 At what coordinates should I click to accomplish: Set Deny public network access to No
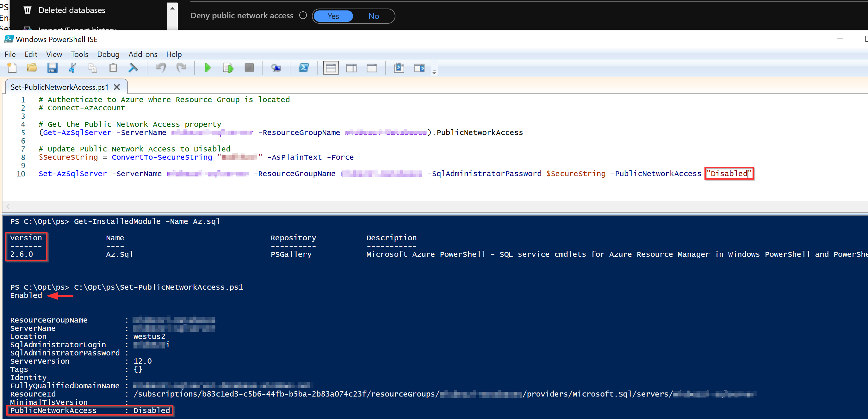(373, 16)
